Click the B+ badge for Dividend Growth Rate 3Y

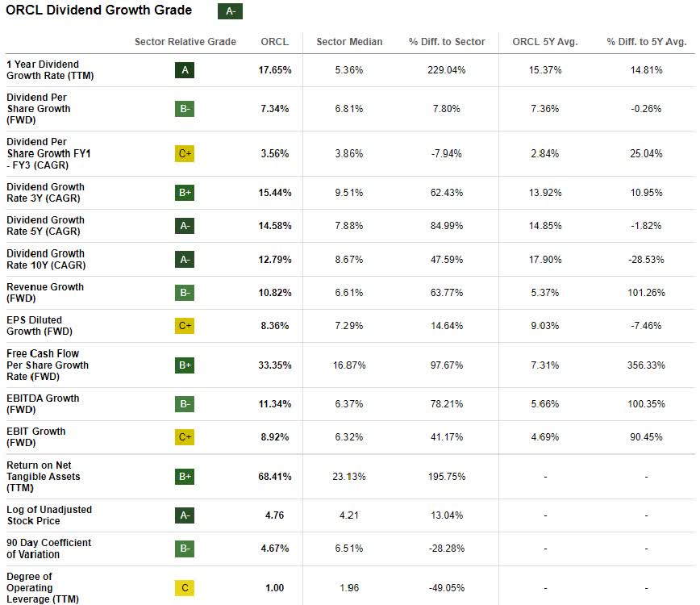pos(185,193)
